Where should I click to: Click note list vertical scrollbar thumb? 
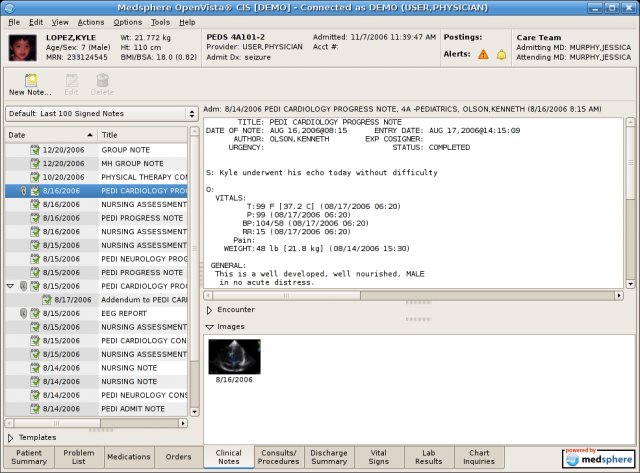coord(194,248)
